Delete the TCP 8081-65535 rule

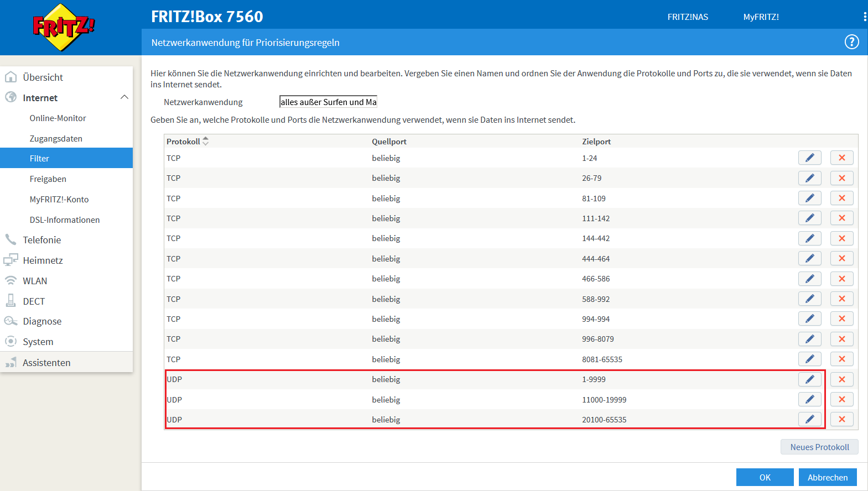(841, 359)
